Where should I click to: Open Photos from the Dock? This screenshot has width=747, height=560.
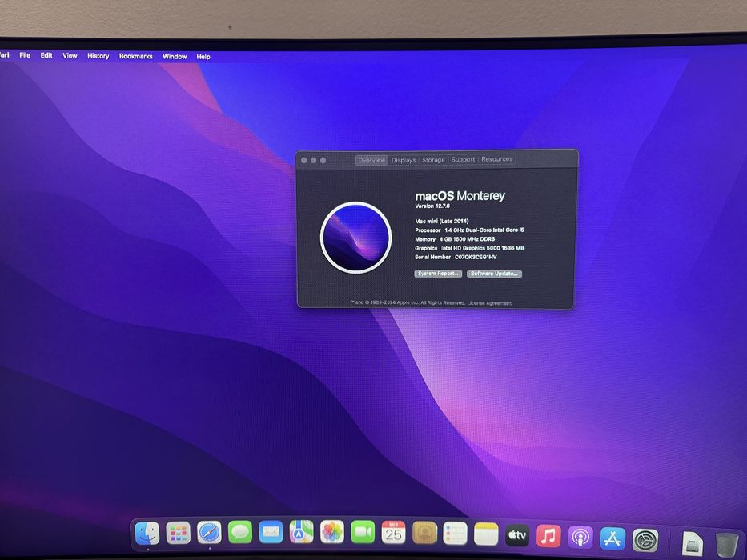(332, 532)
